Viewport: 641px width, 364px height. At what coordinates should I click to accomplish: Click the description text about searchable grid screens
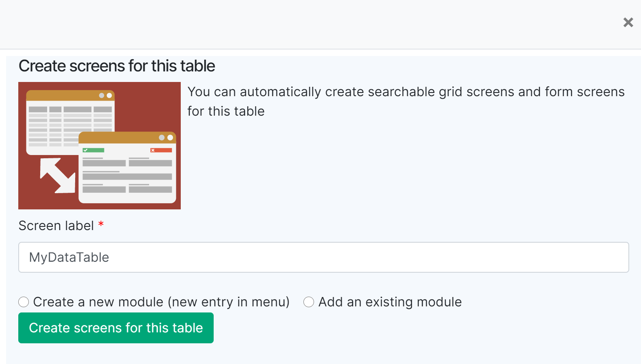pos(405,92)
